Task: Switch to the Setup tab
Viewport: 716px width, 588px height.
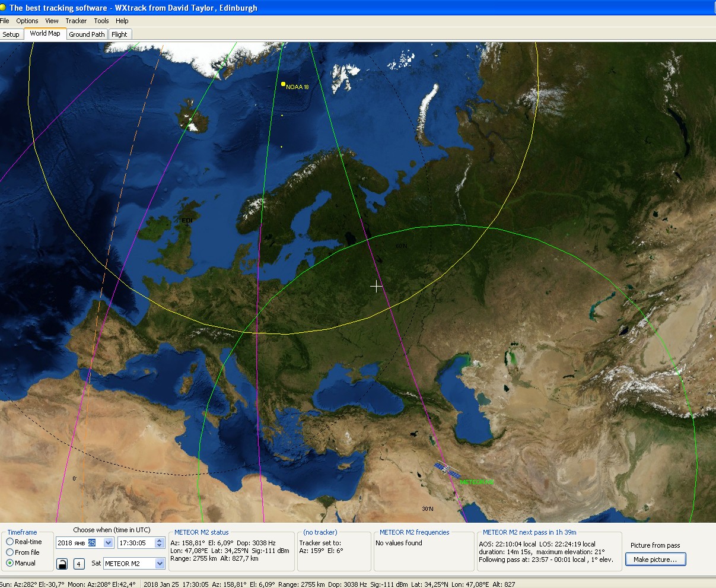Action: pyautogui.click(x=11, y=34)
